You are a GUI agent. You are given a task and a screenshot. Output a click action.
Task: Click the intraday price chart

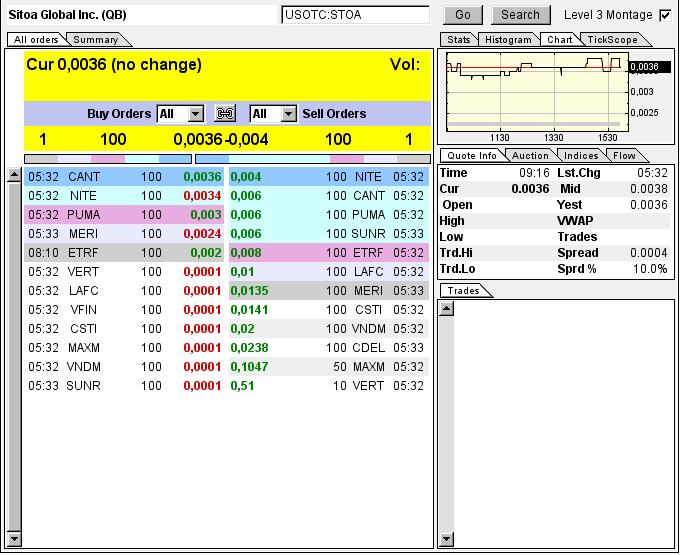[537, 92]
